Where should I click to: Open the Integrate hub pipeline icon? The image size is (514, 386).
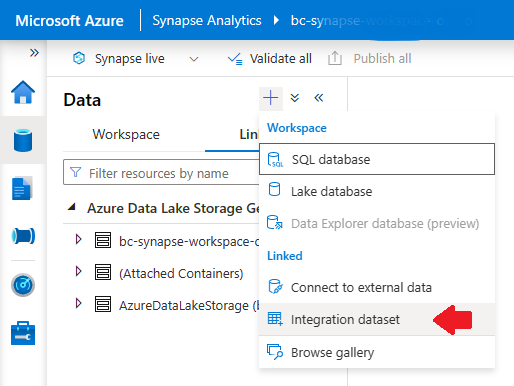(23, 236)
